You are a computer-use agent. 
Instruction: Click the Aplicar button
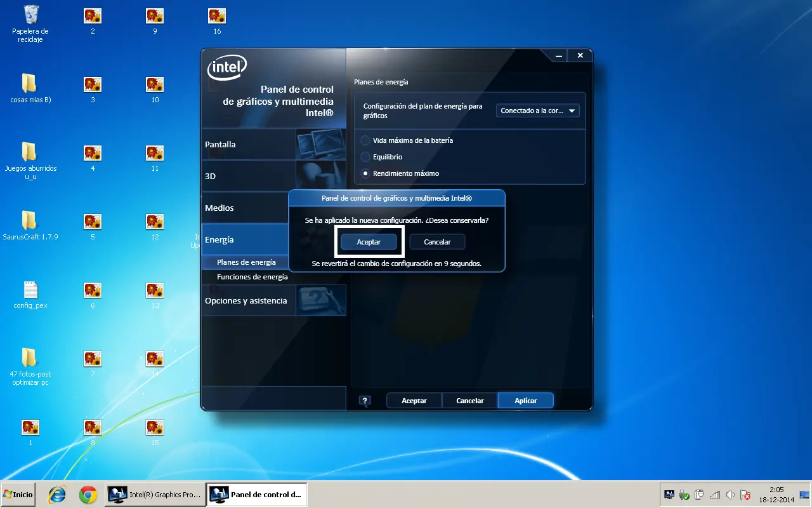pos(526,401)
